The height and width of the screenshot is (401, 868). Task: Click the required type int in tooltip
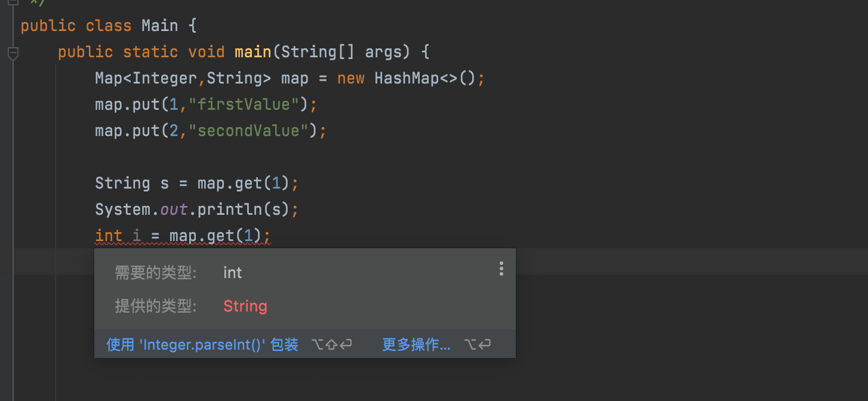(232, 273)
